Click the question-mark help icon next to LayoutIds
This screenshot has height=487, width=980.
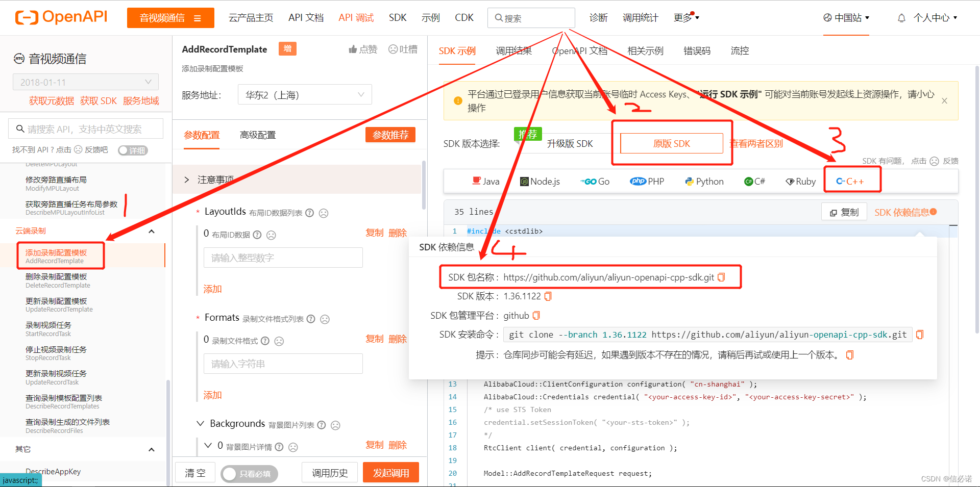tap(310, 213)
